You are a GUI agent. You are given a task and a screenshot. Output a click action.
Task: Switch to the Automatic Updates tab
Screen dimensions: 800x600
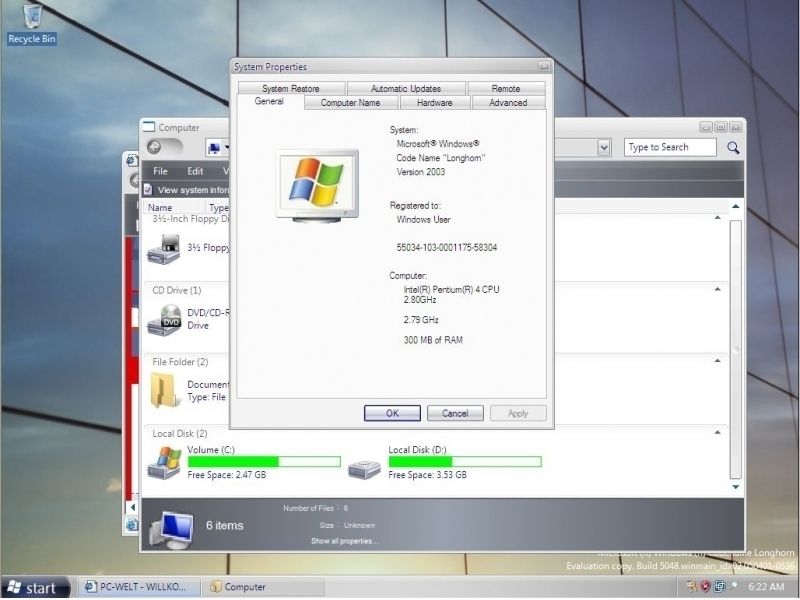[x=406, y=88]
